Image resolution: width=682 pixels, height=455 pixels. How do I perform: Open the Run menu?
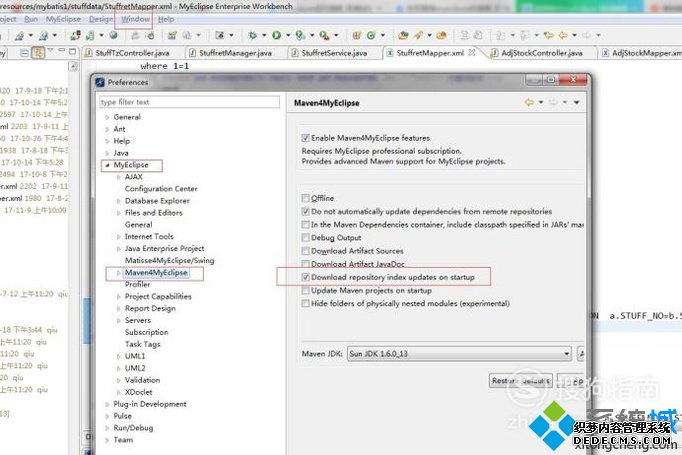pos(31,19)
